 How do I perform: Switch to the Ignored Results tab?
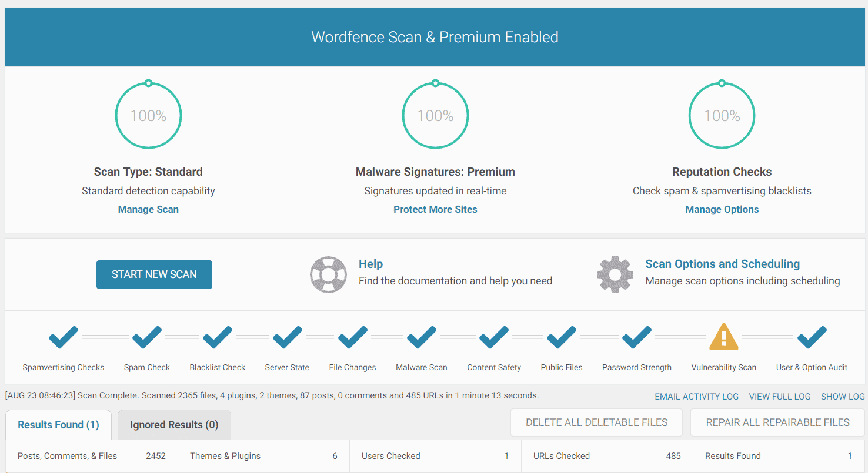174,425
